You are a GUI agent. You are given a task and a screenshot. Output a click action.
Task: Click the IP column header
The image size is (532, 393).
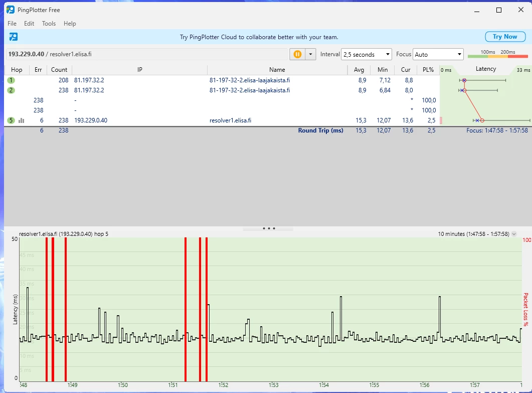click(139, 70)
